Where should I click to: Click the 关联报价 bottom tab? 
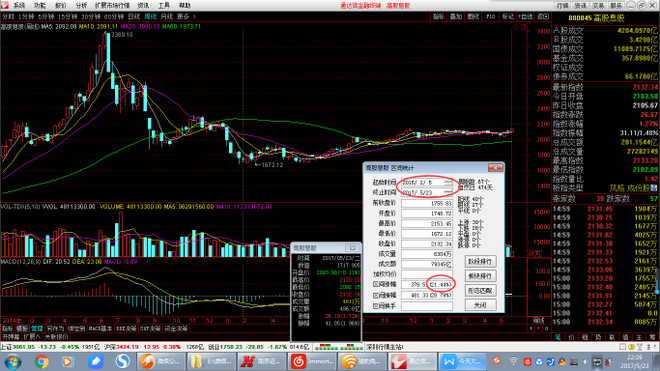pyautogui.click(x=56, y=337)
